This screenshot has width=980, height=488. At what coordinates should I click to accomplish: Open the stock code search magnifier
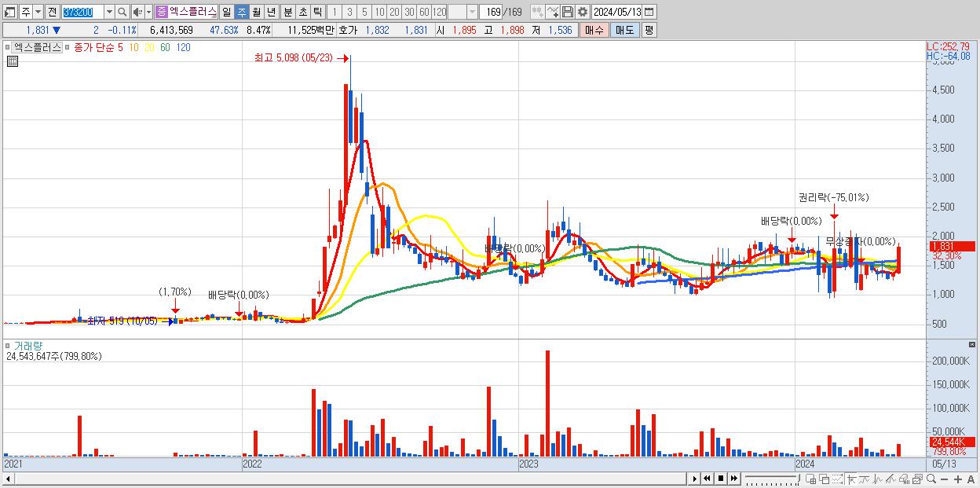point(122,12)
